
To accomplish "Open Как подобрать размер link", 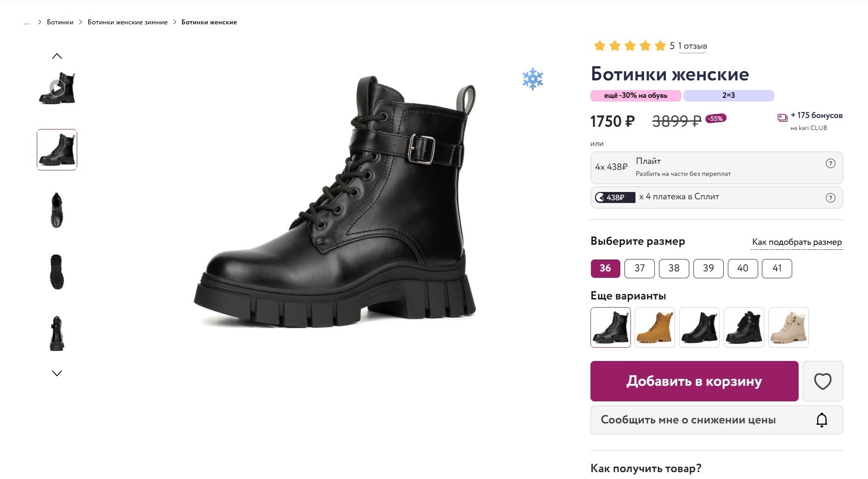I will [797, 242].
